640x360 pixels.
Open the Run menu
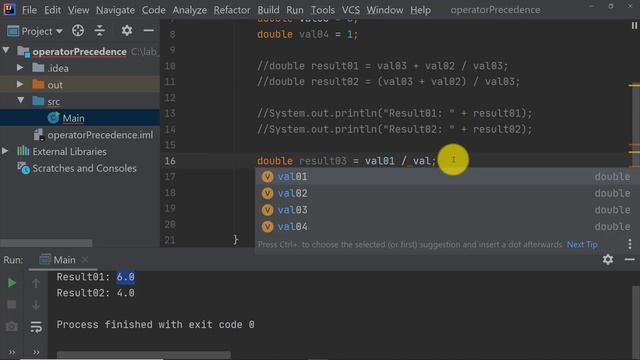click(x=295, y=10)
